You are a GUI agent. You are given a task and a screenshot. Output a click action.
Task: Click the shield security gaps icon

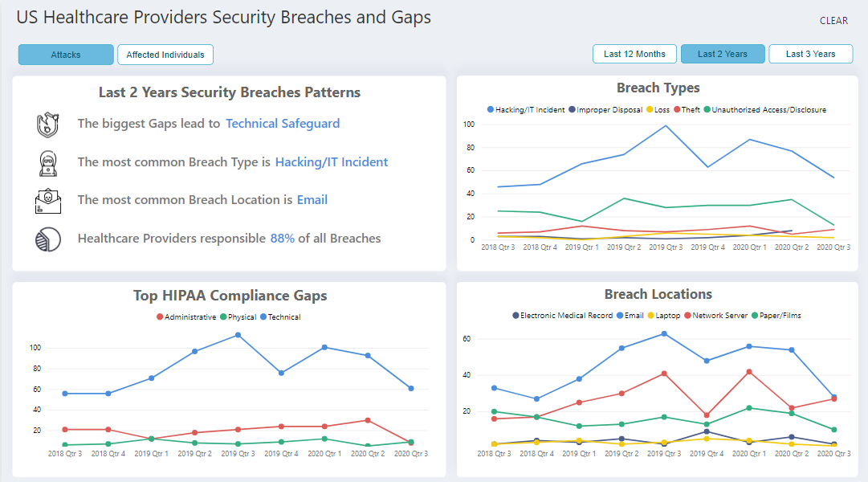pyautogui.click(x=47, y=125)
